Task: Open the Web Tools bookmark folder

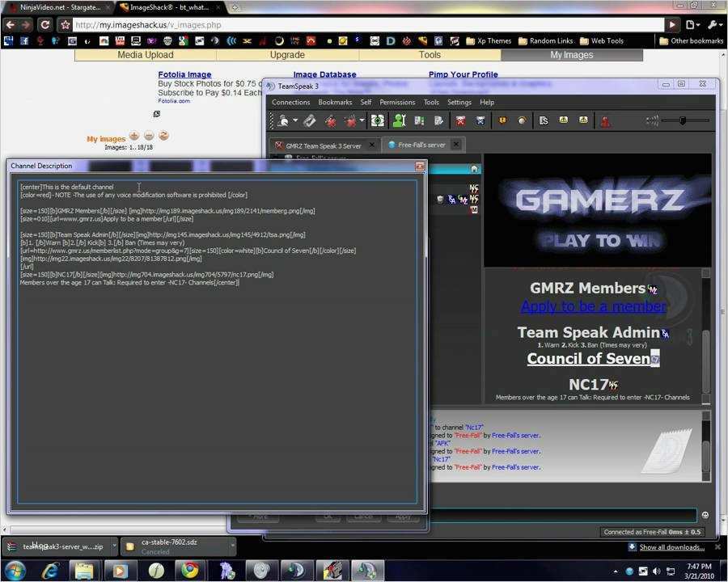Action: click(x=602, y=41)
